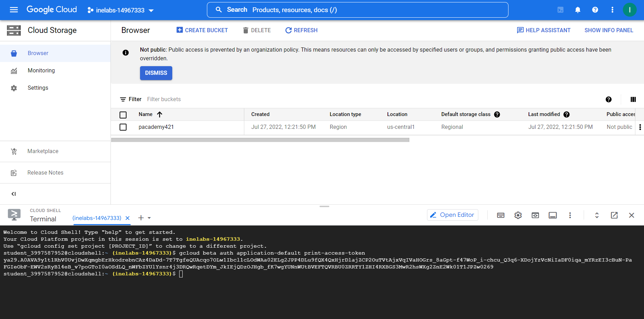The image size is (644, 319).
Task: Click the Not public cell
Action: [619, 127]
